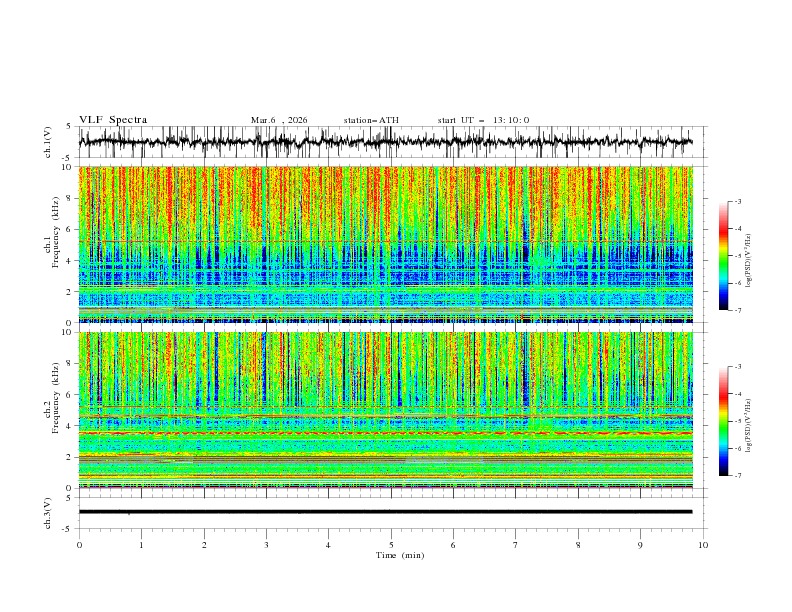Click the log(PSD) label beside ch.2 colorbar
Screen dimensions: 792x612
click(x=748, y=426)
